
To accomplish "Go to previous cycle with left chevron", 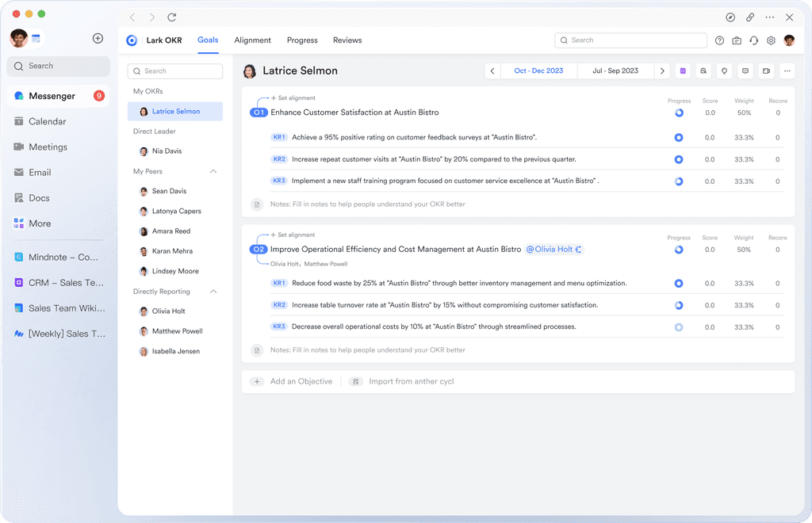I will click(x=492, y=71).
